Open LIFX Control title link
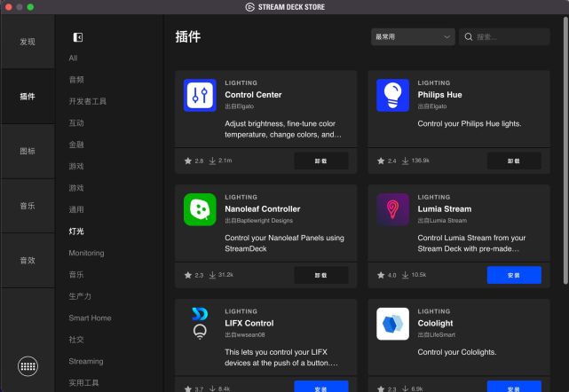The height and width of the screenshot is (392, 569). point(249,323)
